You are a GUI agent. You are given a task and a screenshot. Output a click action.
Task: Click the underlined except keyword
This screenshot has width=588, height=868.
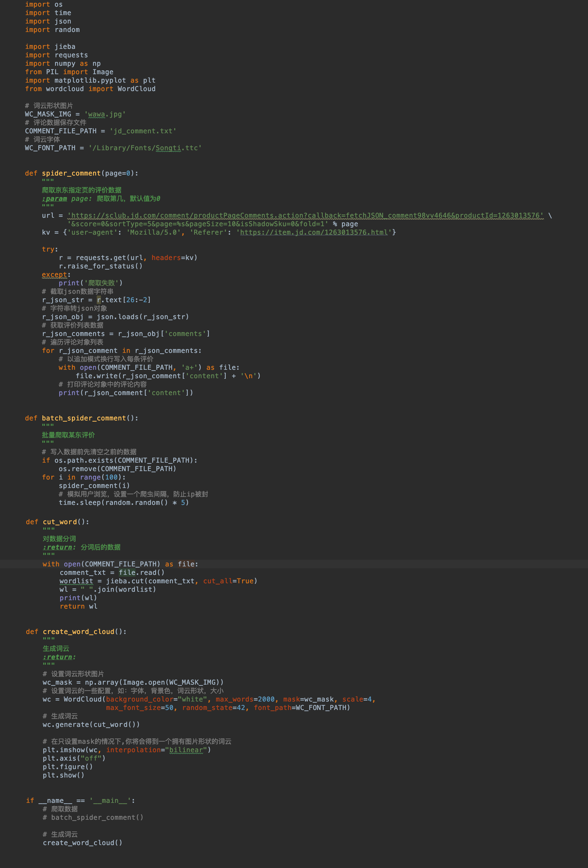(54, 274)
